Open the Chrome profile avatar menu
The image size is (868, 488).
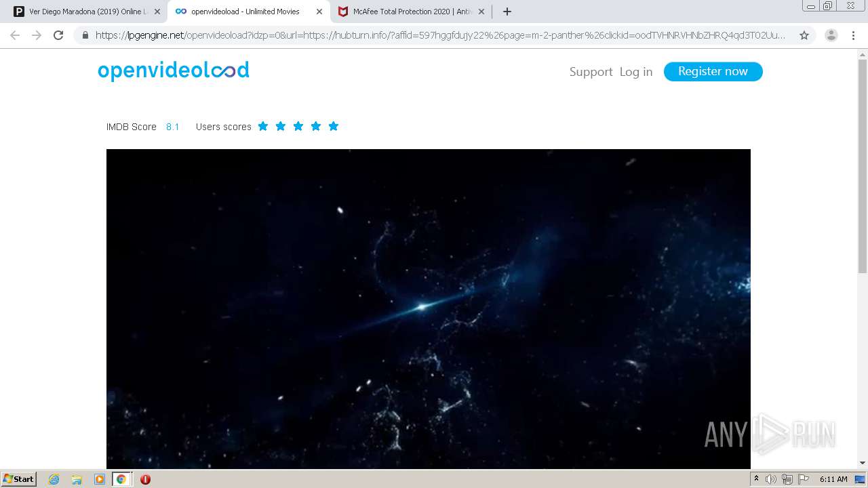(x=831, y=35)
